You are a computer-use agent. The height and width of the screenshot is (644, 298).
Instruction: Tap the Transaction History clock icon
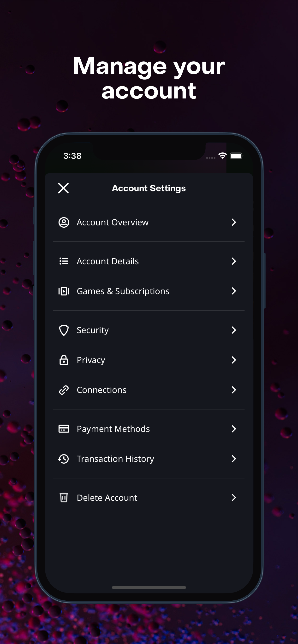click(64, 459)
